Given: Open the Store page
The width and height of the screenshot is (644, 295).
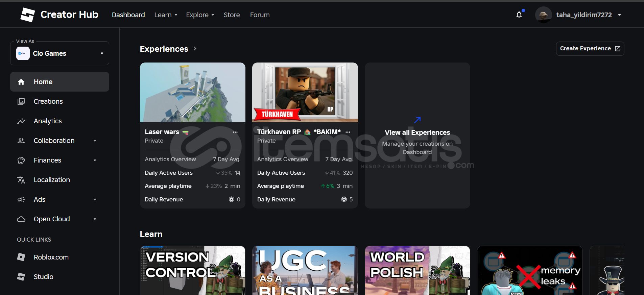Looking at the screenshot, I should [232, 15].
